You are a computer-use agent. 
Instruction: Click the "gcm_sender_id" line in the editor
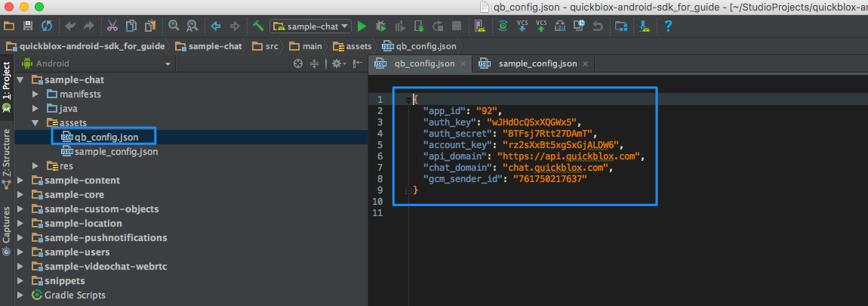click(x=505, y=178)
